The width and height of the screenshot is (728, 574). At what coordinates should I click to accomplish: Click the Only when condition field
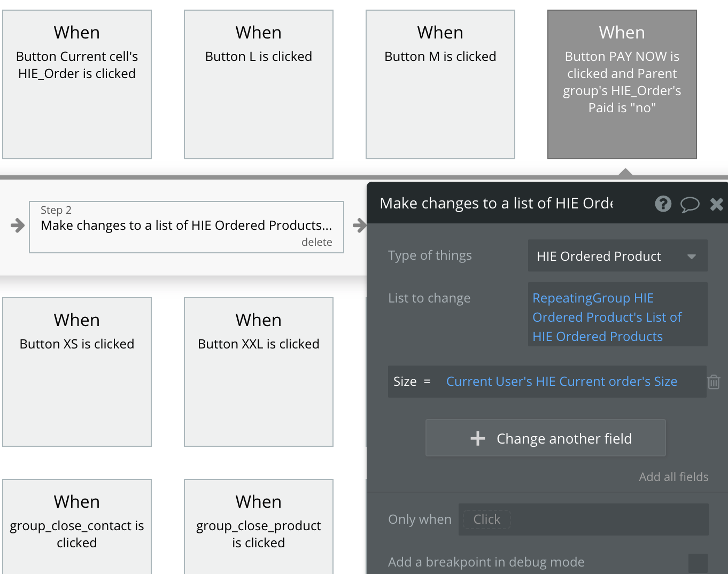(583, 519)
